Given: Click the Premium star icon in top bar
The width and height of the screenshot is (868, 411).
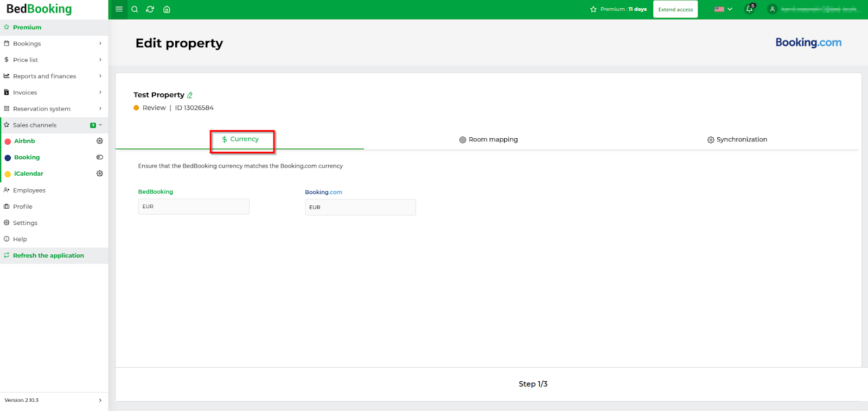Looking at the screenshot, I should [593, 9].
